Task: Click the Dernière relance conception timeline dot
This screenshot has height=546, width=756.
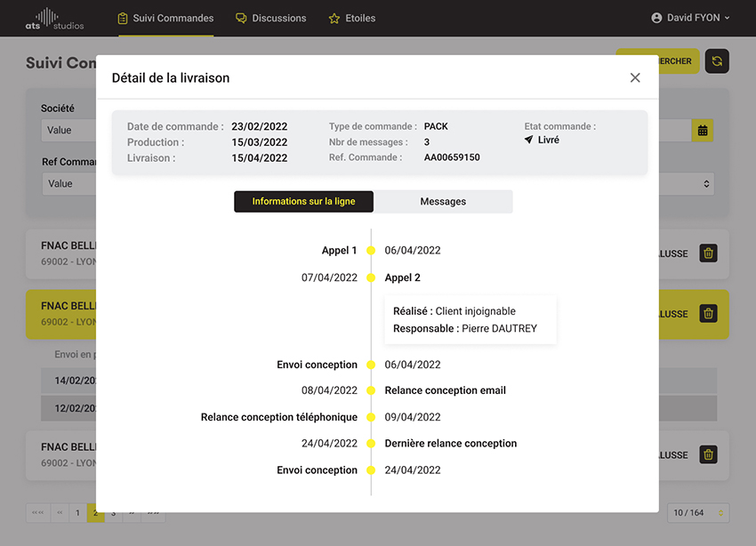Action: click(371, 444)
